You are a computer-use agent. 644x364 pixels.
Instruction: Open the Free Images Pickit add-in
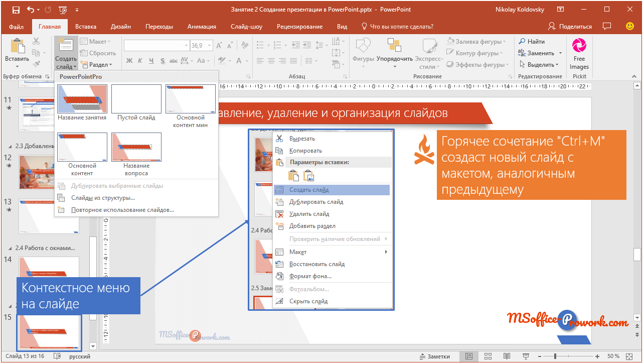tap(579, 53)
